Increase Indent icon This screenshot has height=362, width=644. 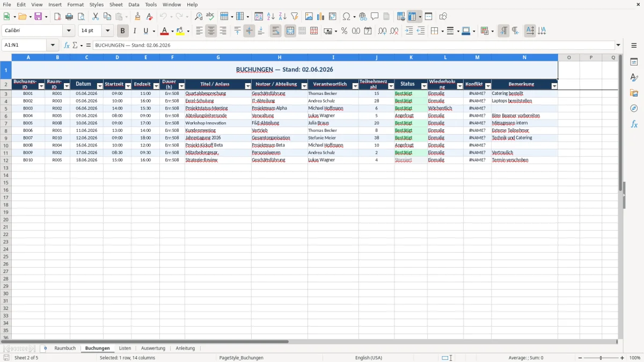409,31
